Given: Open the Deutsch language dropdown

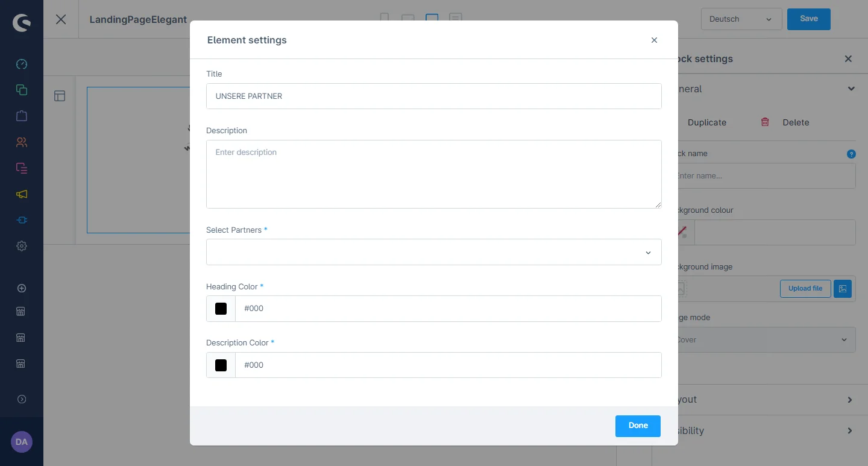Looking at the screenshot, I should (x=741, y=19).
